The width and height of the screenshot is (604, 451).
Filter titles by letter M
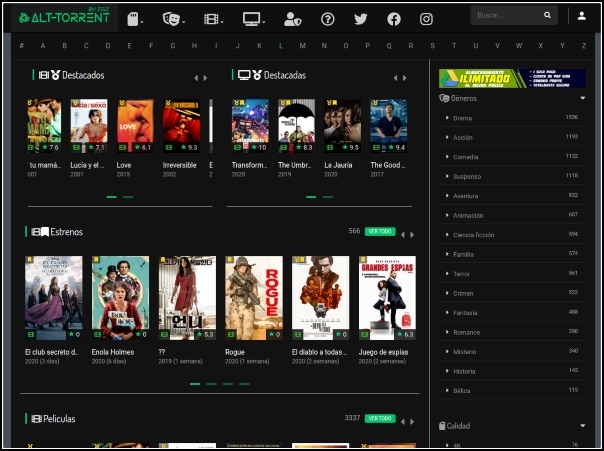coord(302,45)
